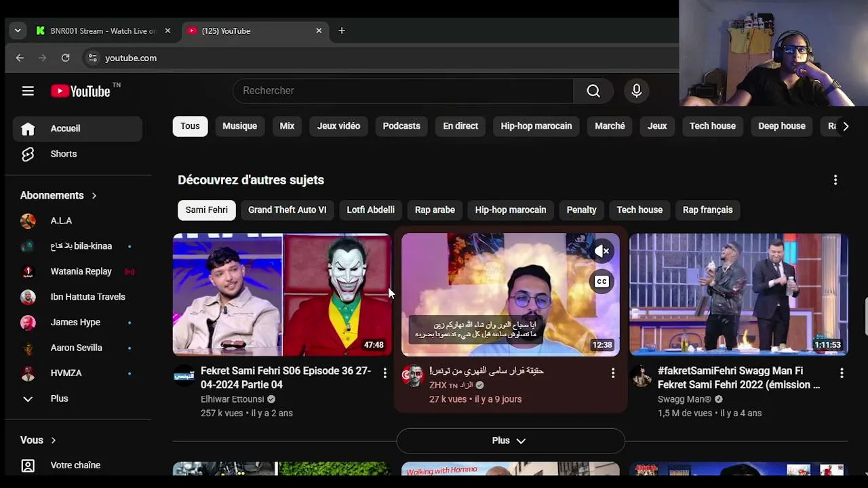The image size is (868, 488).
Task: Open Fekret Sami Fehri S06 Episode 36 title
Action: [285, 378]
